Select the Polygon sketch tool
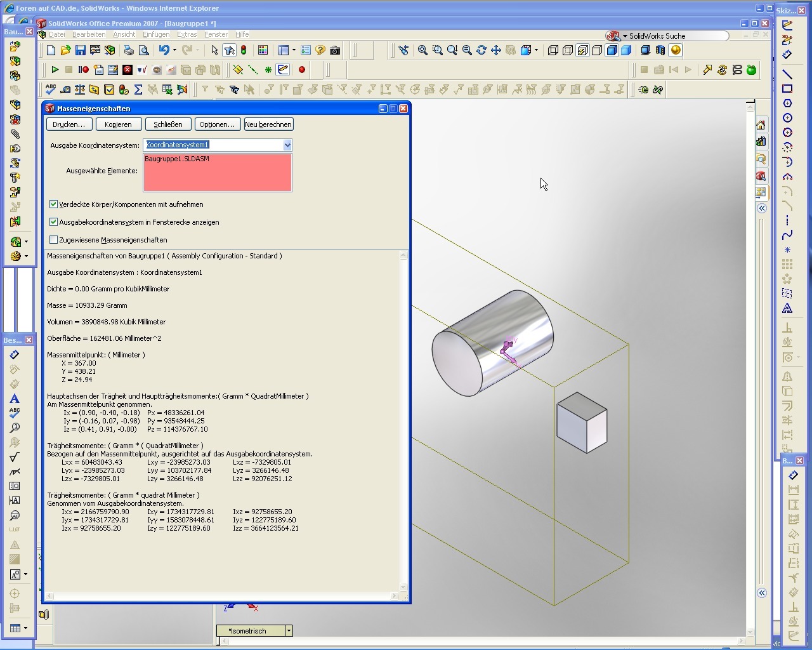The image size is (812, 650). [x=787, y=103]
